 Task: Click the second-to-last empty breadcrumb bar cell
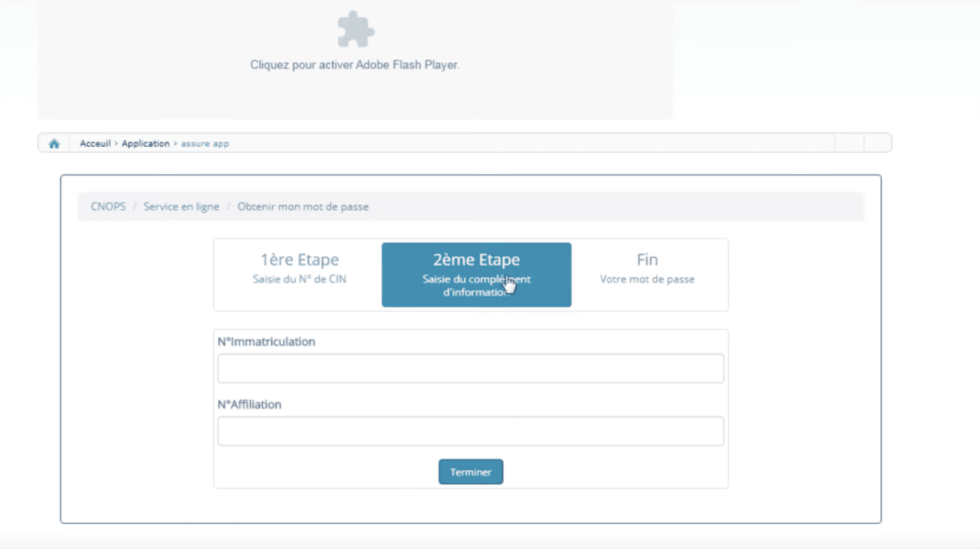(849, 143)
